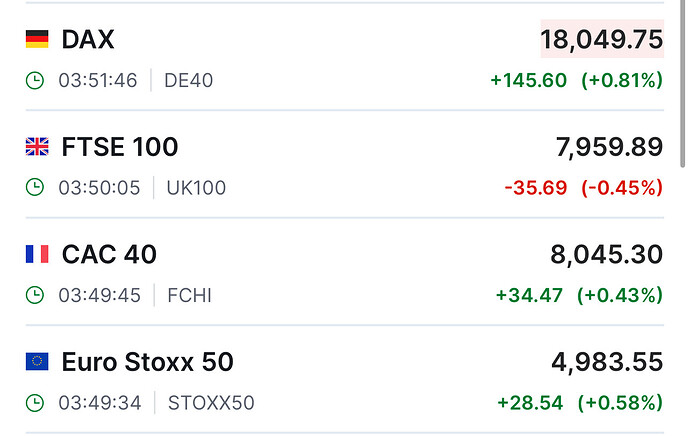Select the highlighted DAX price 18,049.75
The height and width of the screenshot is (436, 690).
[602, 39]
